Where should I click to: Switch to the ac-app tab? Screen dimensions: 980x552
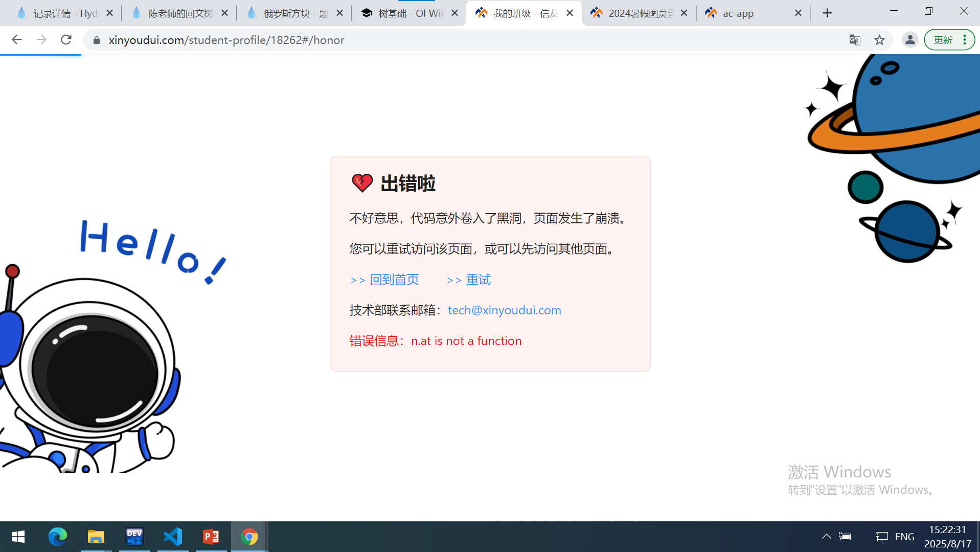(x=746, y=13)
